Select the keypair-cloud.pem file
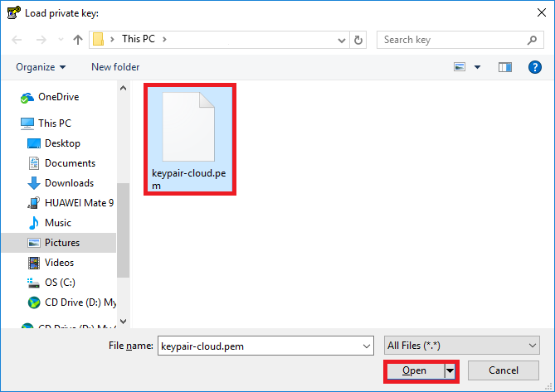The width and height of the screenshot is (555, 392). [x=190, y=139]
